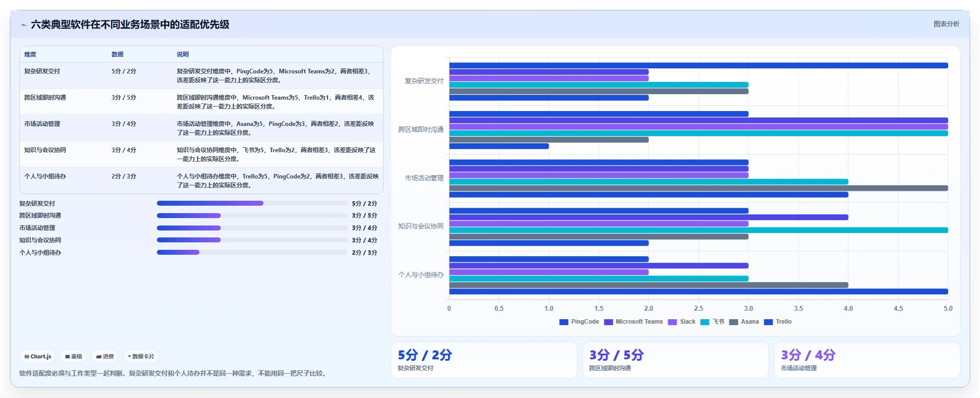This screenshot has height=398, width=980.
Task: Open the 3分 / 4分 市场活动管理 data card
Action: (x=867, y=360)
